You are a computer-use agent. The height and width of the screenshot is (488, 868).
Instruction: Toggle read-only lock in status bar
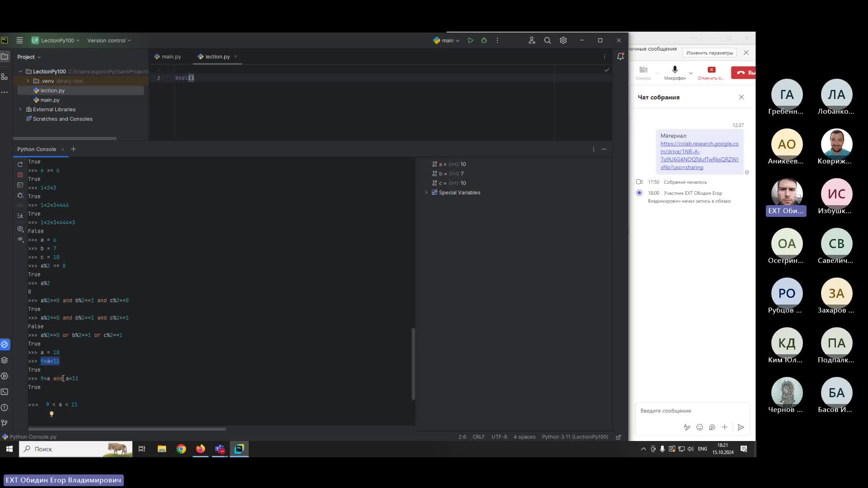click(x=618, y=437)
